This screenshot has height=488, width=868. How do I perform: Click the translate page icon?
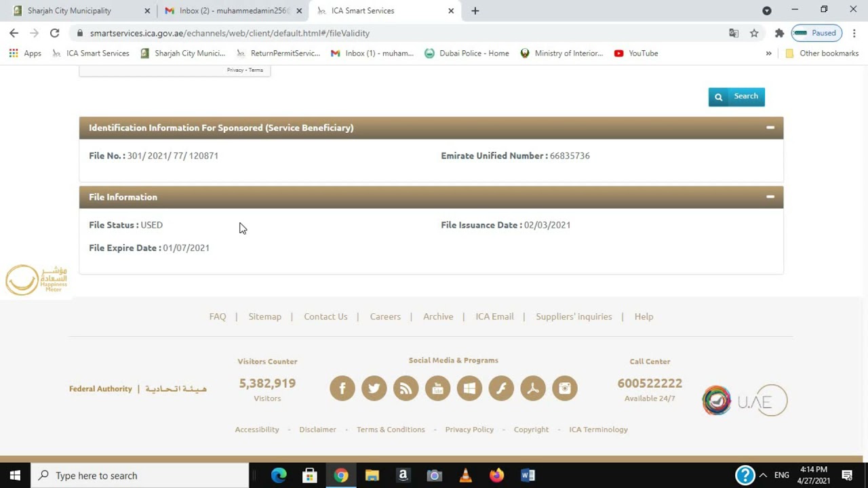click(734, 33)
